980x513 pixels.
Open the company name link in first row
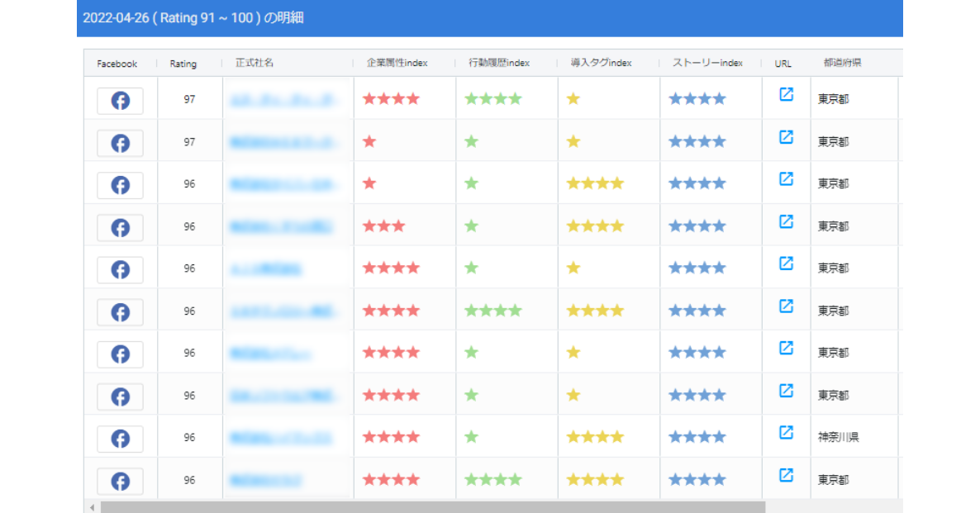coord(283,100)
